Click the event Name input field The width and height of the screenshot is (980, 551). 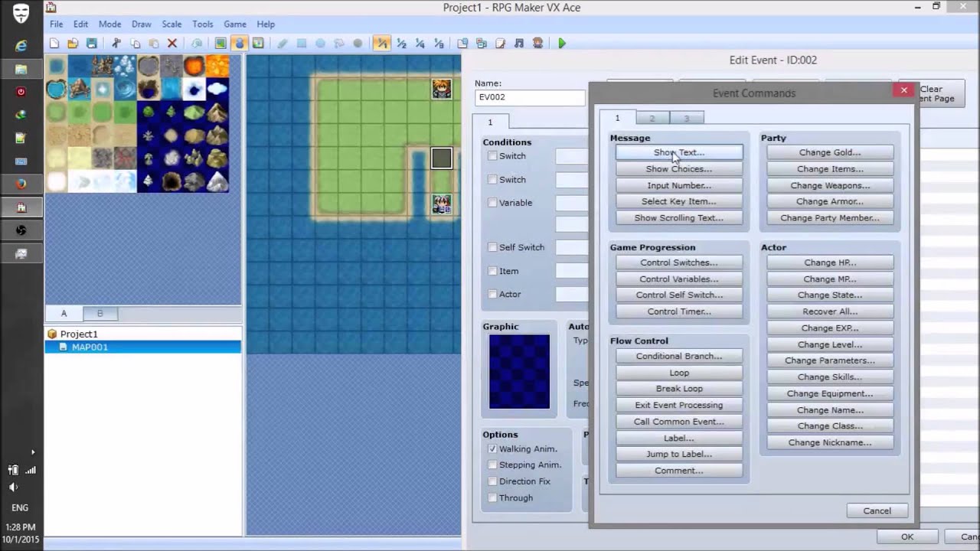[530, 97]
